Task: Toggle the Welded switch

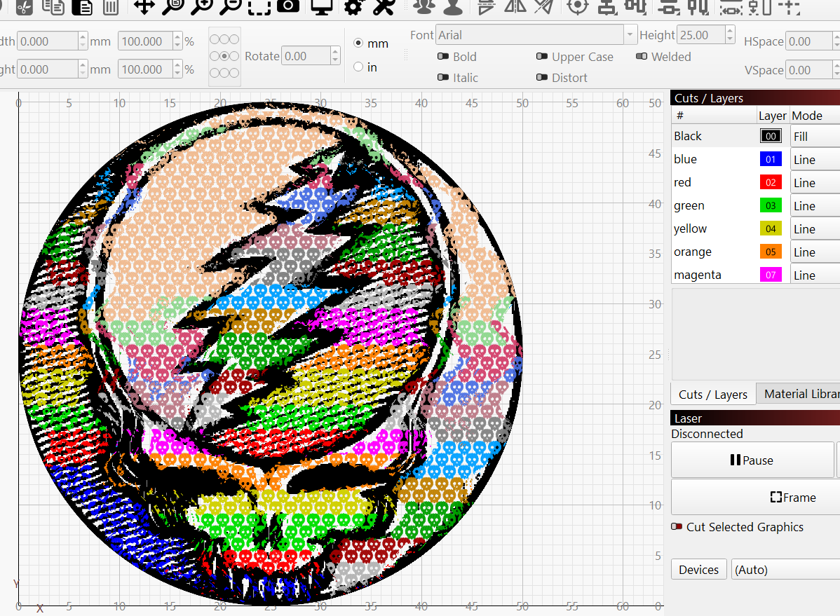Action: tap(642, 56)
